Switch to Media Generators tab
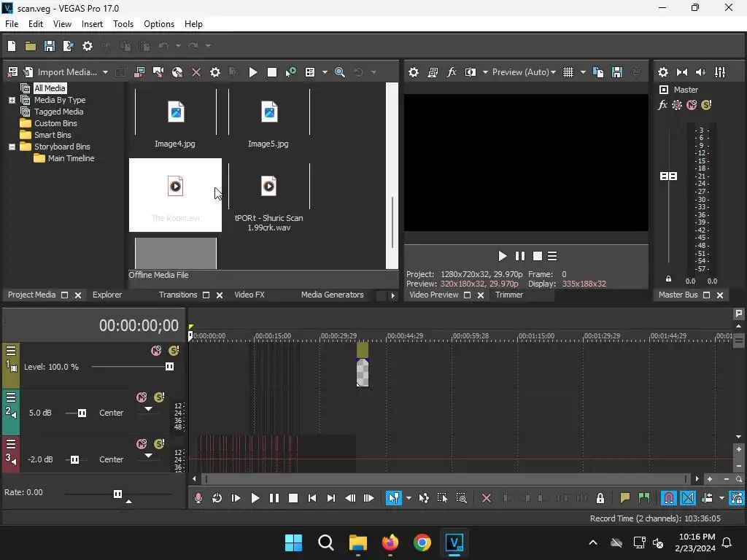The image size is (747, 560). 332,295
